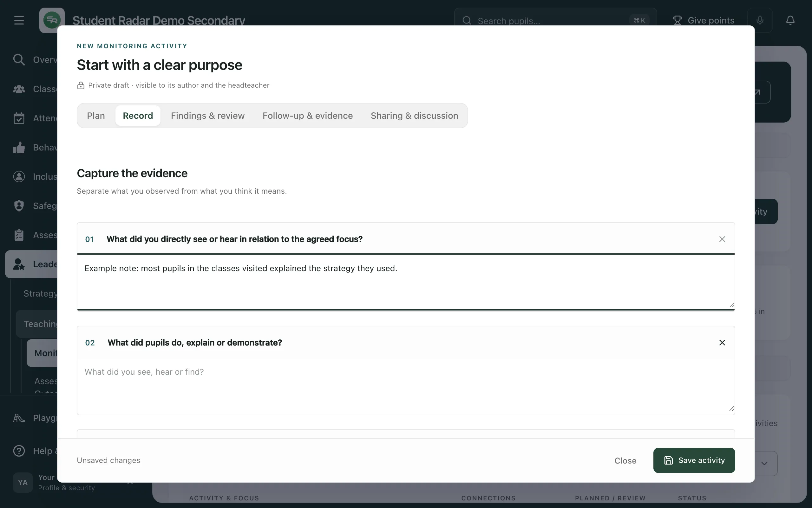Viewport: 812px width, 508px height.
Task: Open Playground slide icon in sidebar
Action: point(19,418)
